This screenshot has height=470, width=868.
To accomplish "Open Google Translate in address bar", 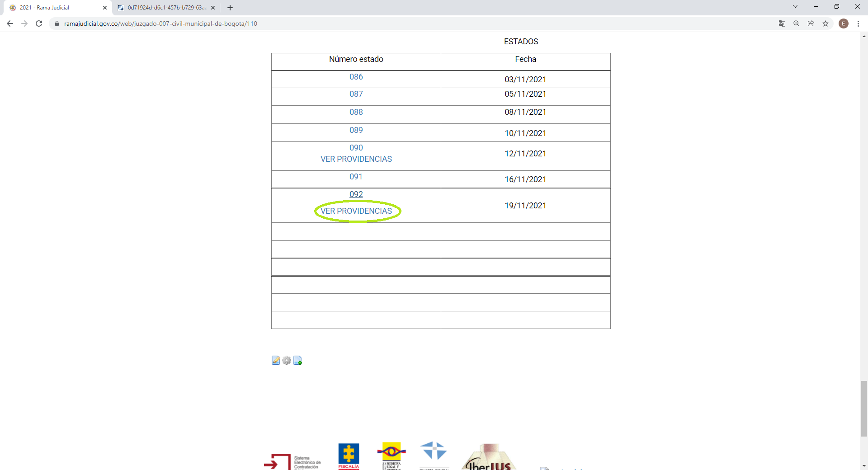I will click(x=782, y=23).
